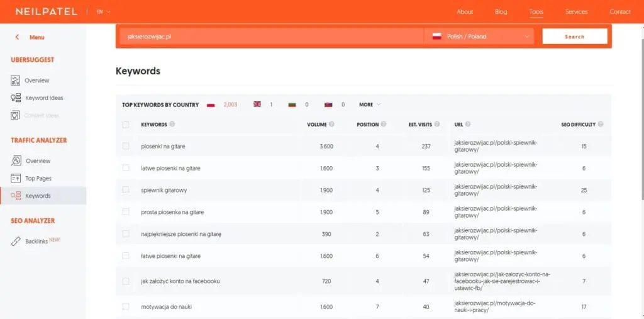This screenshot has height=319, width=644.
Task: Sort by POSITION column header
Action: 367,125
